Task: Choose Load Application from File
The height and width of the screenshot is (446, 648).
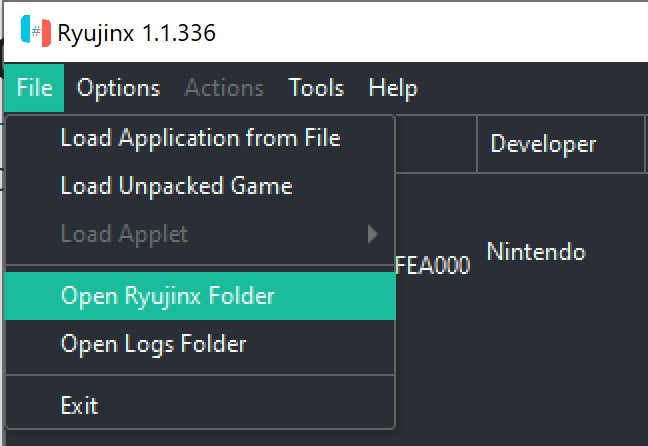Action: 200,138
